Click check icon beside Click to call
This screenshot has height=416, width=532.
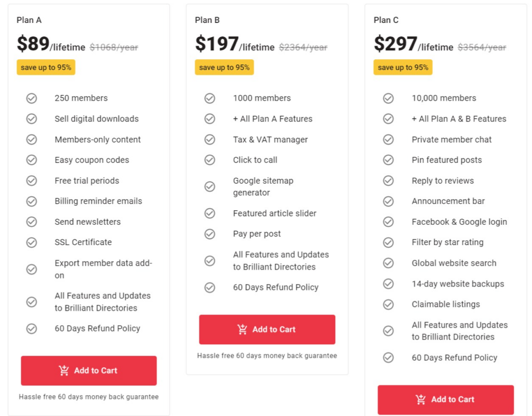(210, 160)
